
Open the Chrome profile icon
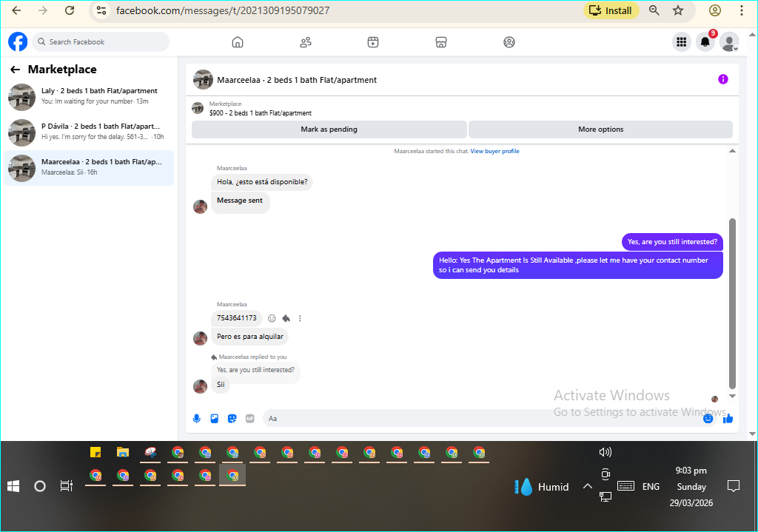click(x=715, y=10)
